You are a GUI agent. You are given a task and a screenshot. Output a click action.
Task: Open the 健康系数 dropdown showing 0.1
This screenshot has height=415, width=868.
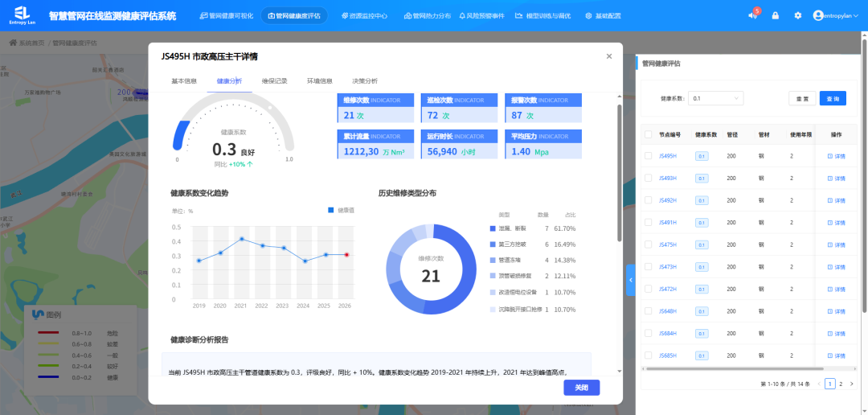click(716, 98)
